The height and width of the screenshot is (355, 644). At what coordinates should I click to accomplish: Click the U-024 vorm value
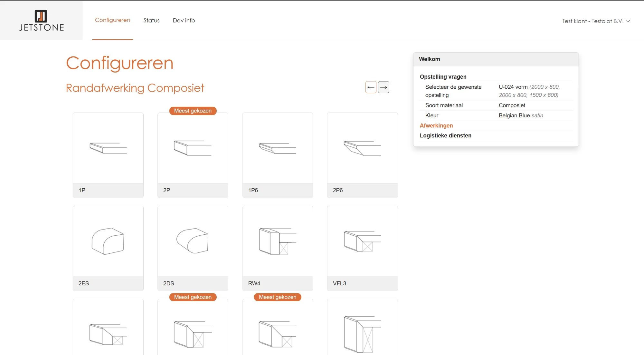pyautogui.click(x=529, y=91)
